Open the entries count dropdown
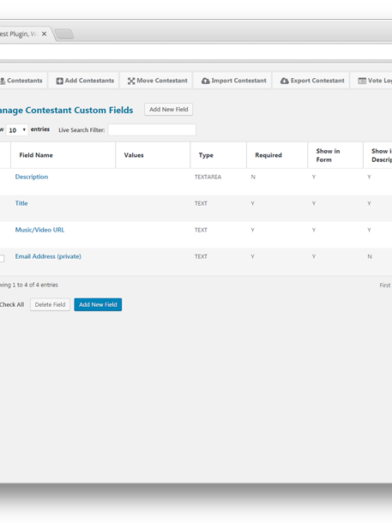Image resolution: width=392 pixels, height=523 pixels. 17,130
